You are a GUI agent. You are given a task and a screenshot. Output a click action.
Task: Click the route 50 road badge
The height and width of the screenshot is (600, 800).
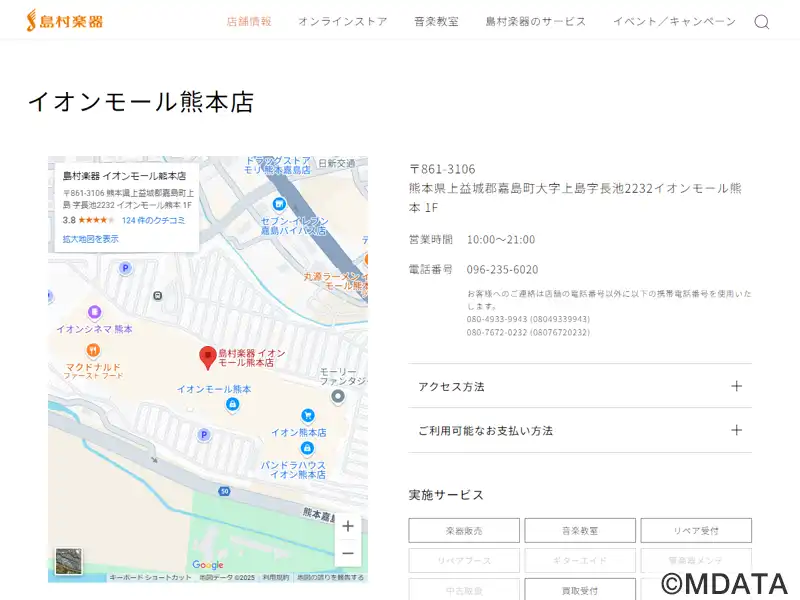[224, 491]
